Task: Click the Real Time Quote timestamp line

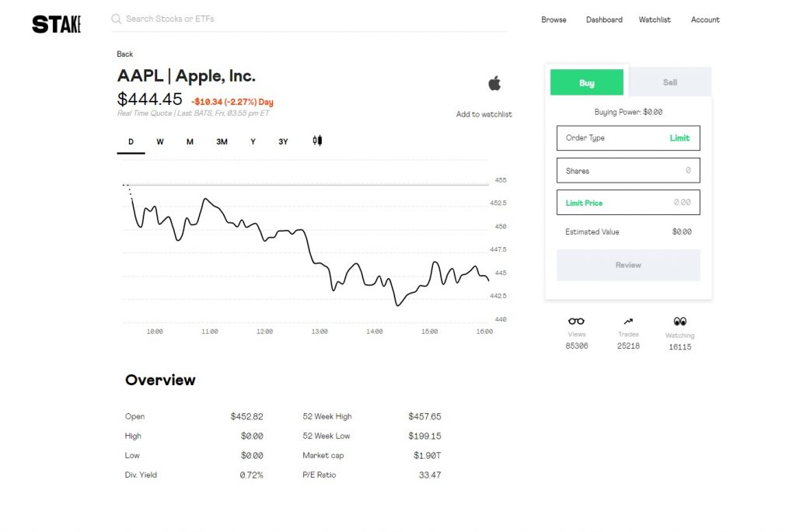Action: click(194, 113)
